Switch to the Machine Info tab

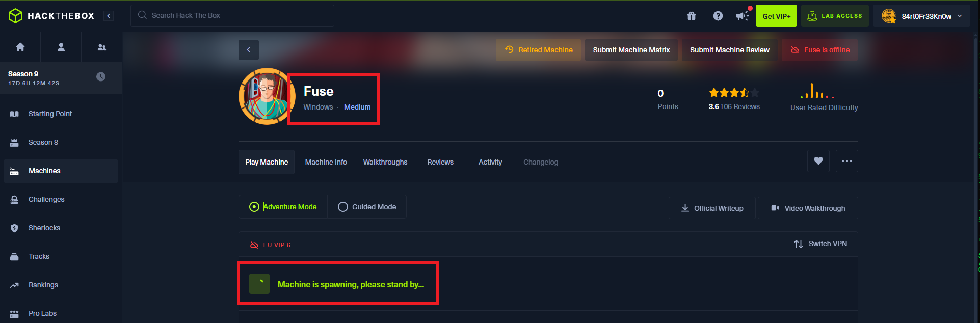click(x=326, y=162)
